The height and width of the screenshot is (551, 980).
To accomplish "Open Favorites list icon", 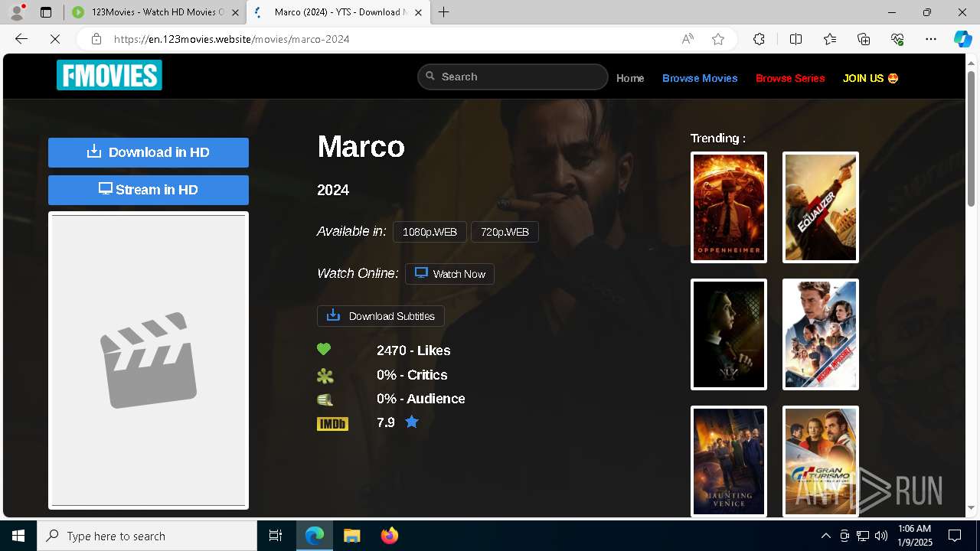I will [x=830, y=39].
